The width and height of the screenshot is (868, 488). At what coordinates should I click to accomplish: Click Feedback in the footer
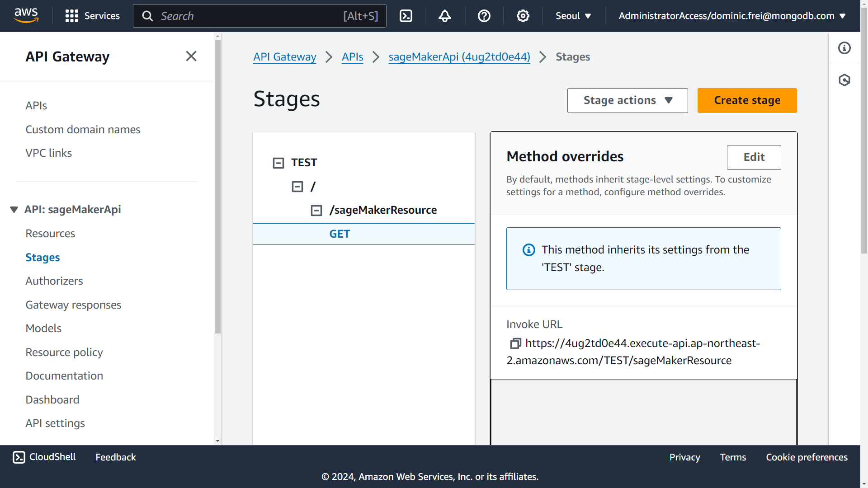[116, 457]
